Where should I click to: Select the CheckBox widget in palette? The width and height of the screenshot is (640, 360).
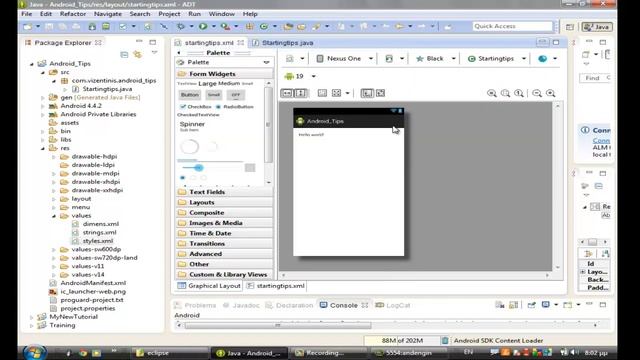click(196, 107)
